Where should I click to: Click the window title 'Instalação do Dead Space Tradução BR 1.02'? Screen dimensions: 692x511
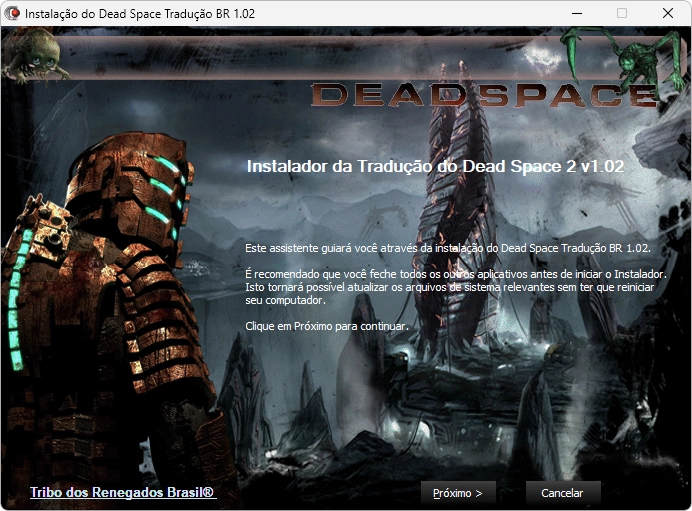tap(140, 14)
